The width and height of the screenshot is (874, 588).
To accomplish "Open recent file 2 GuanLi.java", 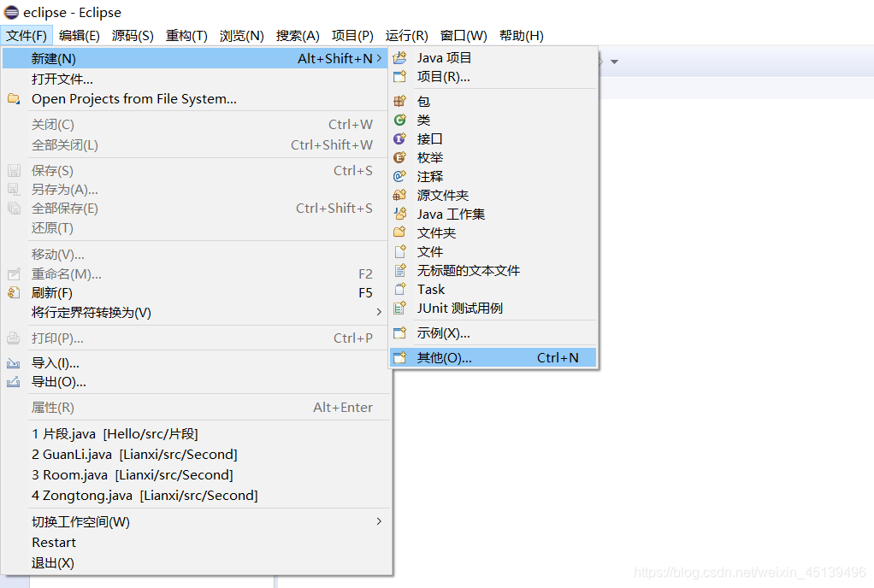I will click(x=194, y=455).
